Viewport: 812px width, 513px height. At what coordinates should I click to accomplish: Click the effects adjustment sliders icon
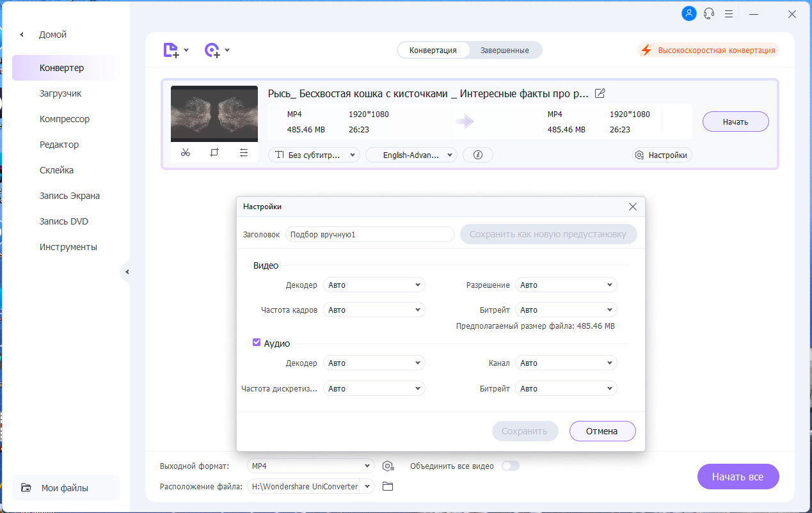pos(243,152)
